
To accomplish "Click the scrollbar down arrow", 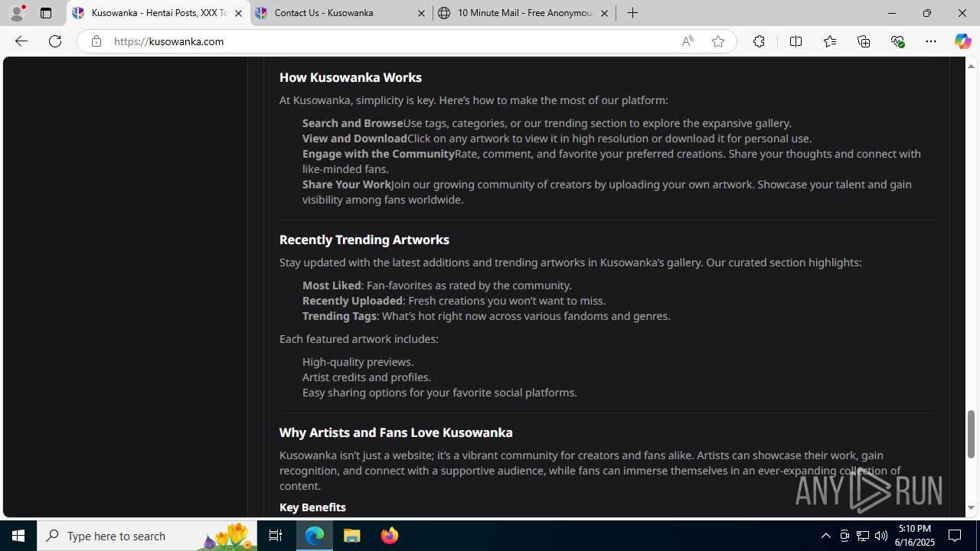I will 971,508.
